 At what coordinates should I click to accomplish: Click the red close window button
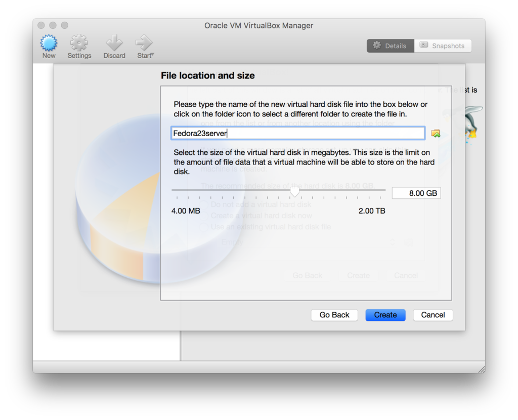tap(41, 25)
